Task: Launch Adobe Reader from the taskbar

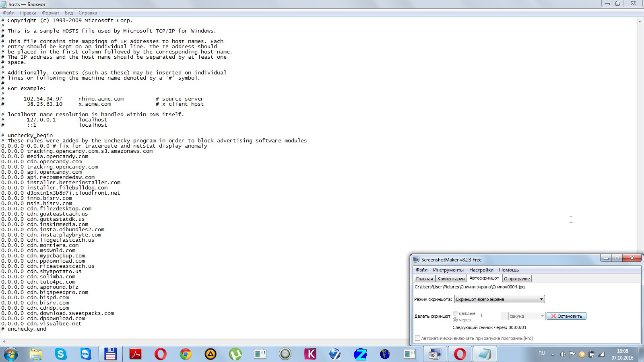Action: click(x=136, y=354)
